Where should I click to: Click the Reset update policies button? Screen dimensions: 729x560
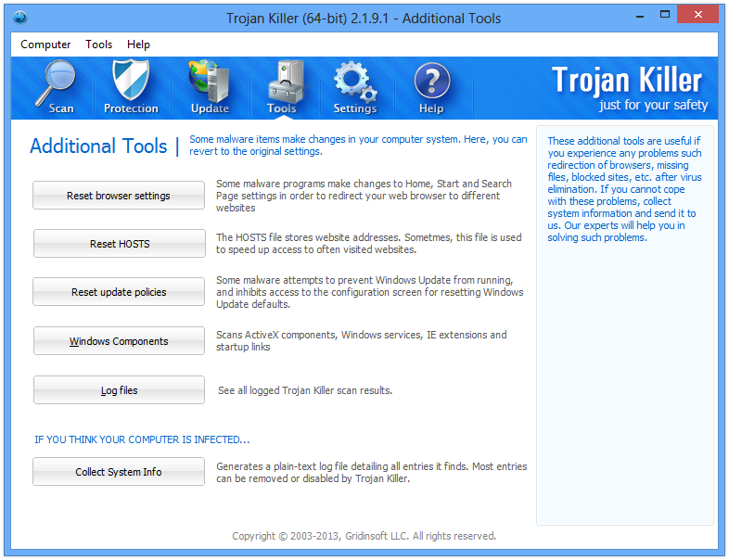pos(119,292)
